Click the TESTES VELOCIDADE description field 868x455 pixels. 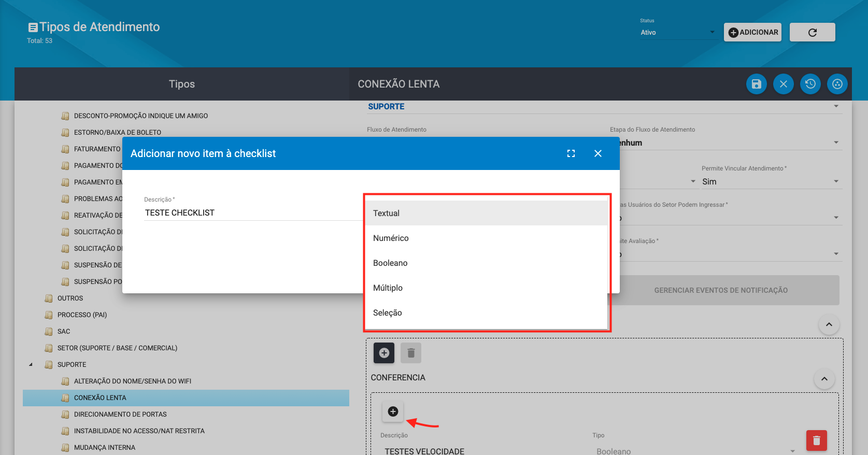pos(482,451)
